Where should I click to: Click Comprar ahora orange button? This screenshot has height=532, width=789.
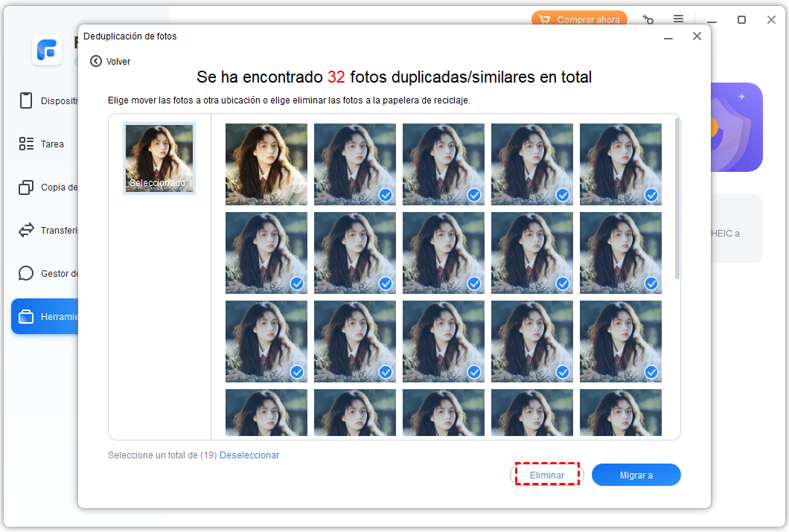coord(579,20)
